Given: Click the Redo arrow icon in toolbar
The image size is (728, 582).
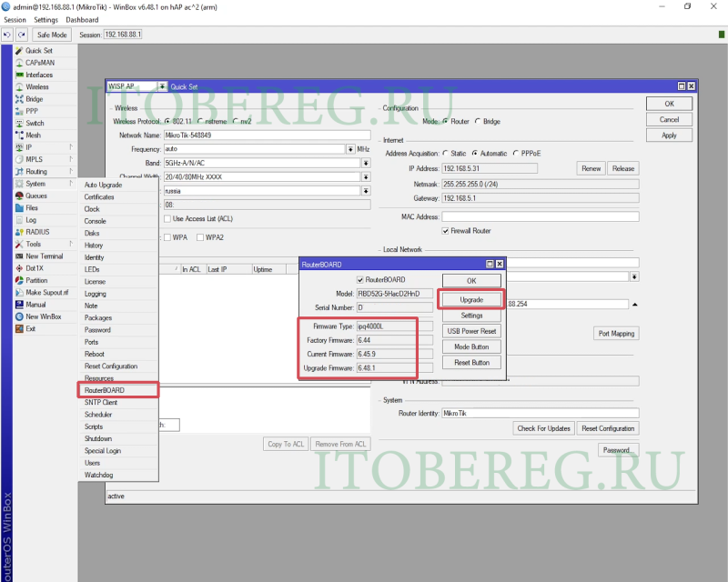Looking at the screenshot, I should [x=21, y=35].
